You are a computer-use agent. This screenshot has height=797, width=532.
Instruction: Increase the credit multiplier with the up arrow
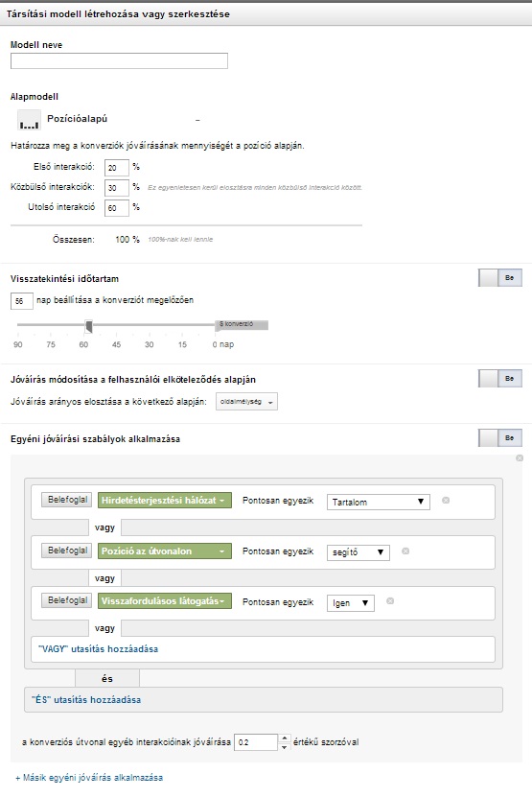(285, 738)
